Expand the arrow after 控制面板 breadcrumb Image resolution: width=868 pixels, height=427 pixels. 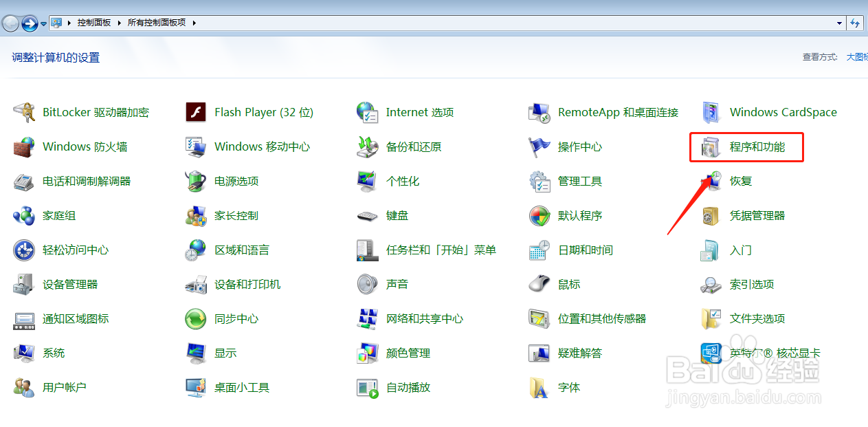click(x=119, y=23)
